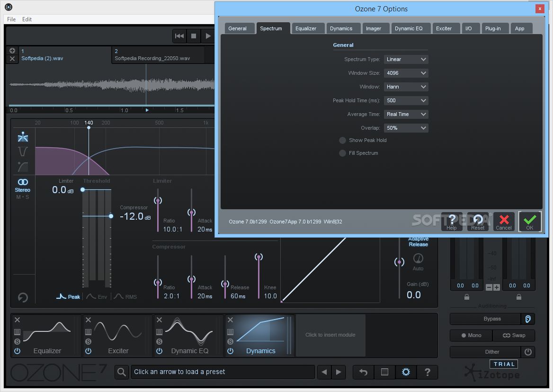
Task: Select the gain reduction trace icon
Action: [x=23, y=166]
